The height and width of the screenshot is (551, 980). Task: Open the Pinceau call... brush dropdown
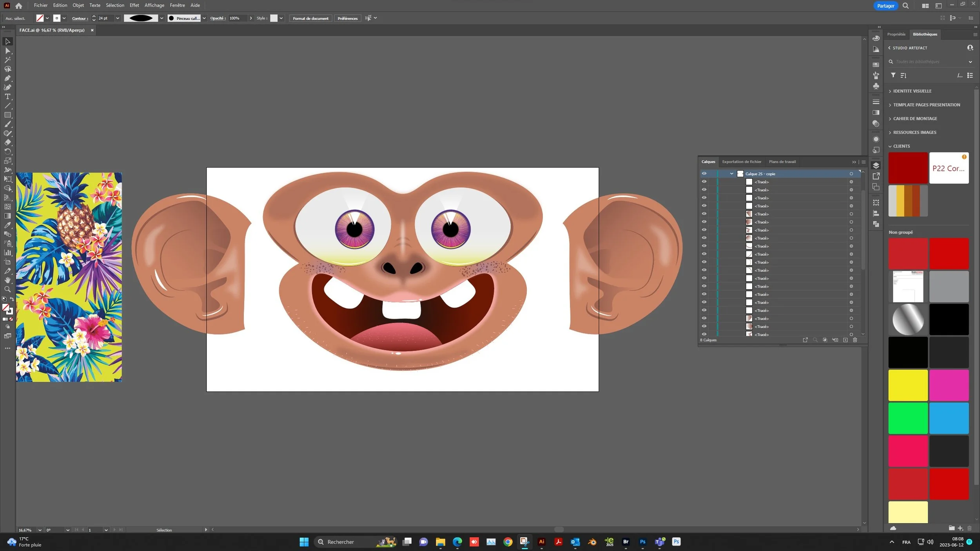pyautogui.click(x=204, y=18)
